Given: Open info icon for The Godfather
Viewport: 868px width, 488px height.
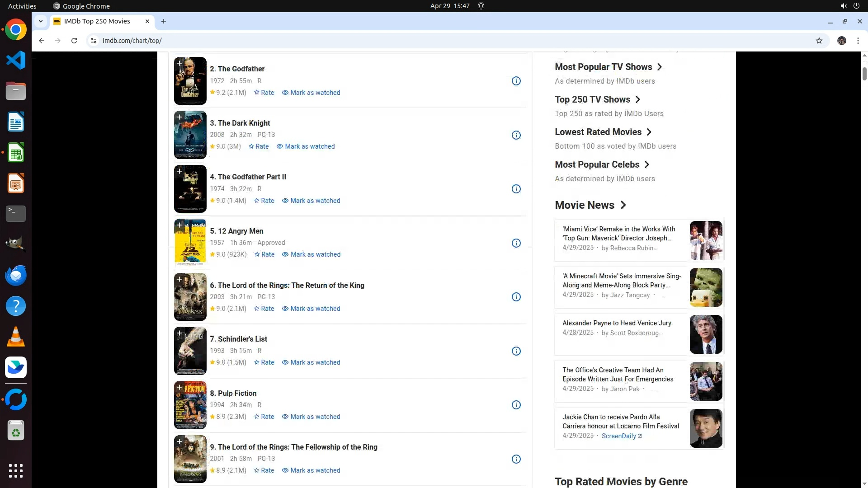Looking at the screenshot, I should (x=516, y=81).
